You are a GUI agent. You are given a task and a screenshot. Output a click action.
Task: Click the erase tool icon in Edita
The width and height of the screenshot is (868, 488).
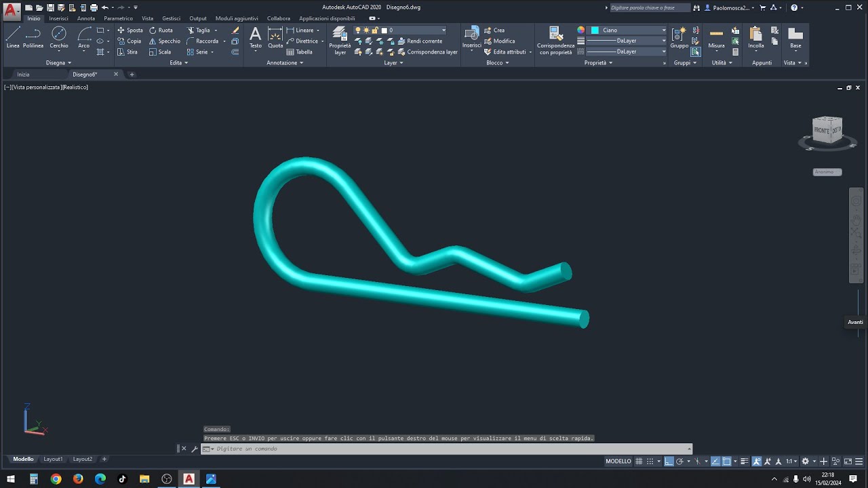tap(235, 30)
